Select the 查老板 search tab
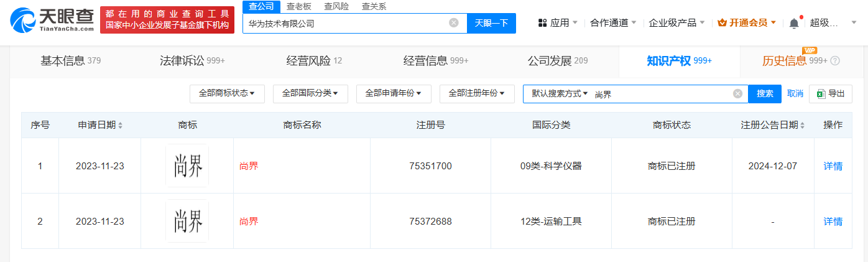This screenshot has width=868, height=262. point(298,6)
